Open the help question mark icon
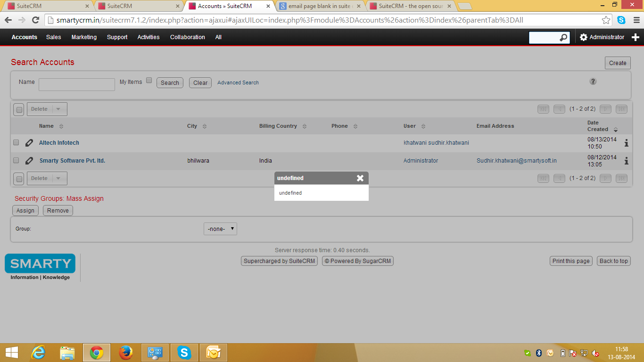This screenshot has width=644, height=362. [593, 81]
